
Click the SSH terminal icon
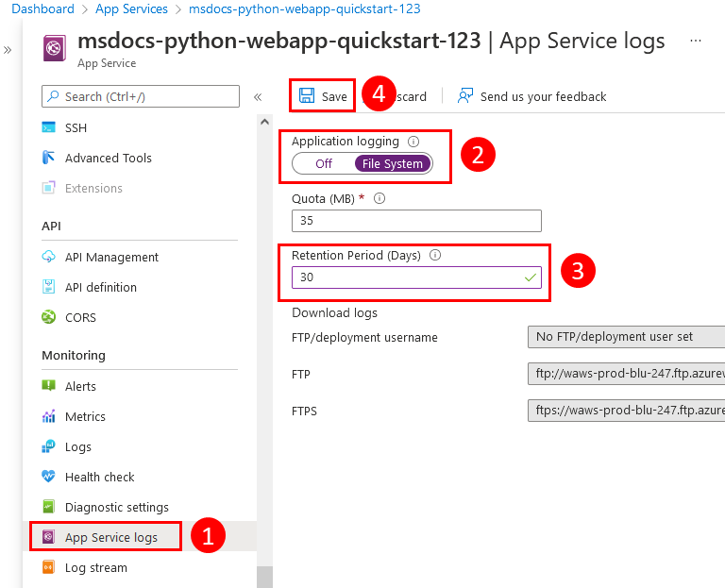[x=48, y=127]
